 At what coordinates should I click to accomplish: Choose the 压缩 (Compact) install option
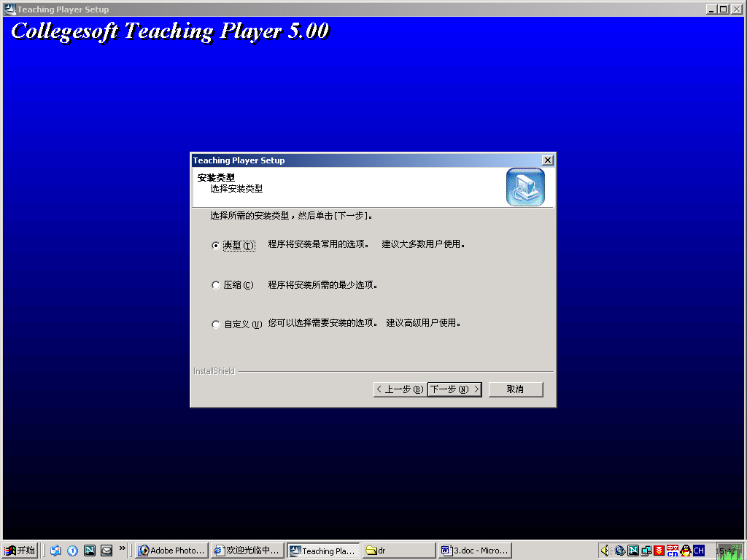216,285
